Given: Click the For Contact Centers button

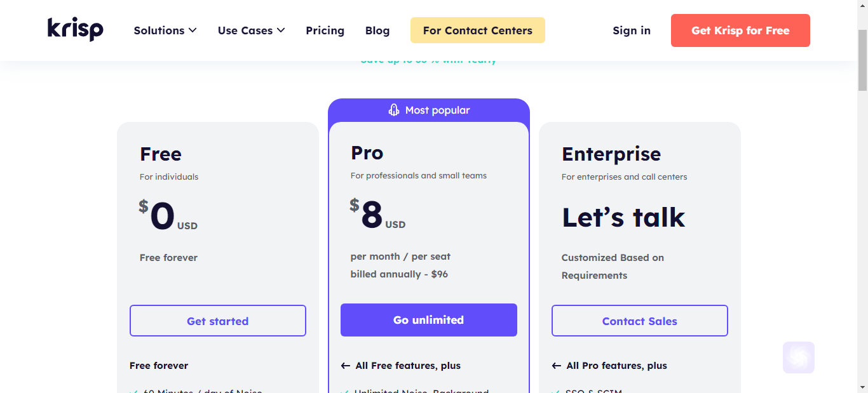Looking at the screenshot, I should click(478, 30).
